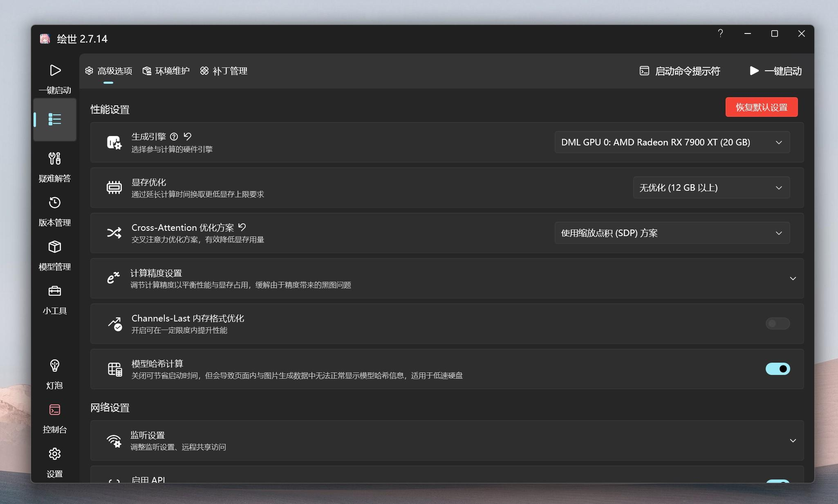
Task: Expand the 计算精度设置 section
Action: (793, 278)
